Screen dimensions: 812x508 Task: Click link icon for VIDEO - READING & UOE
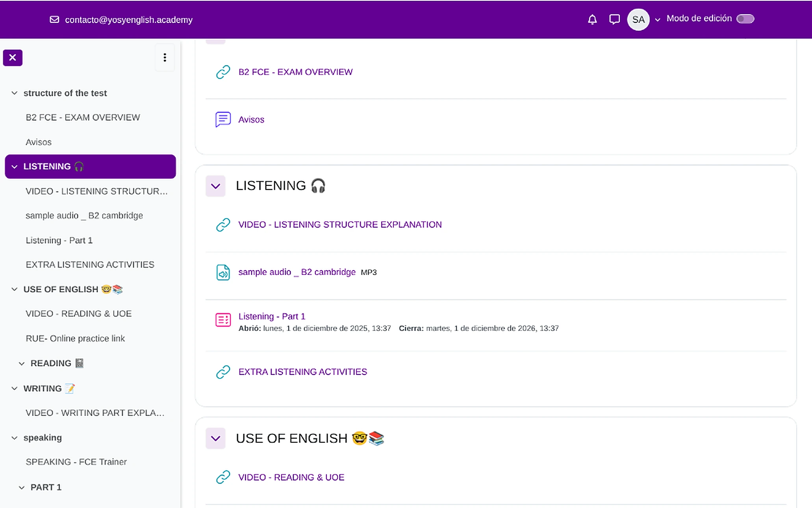223,477
